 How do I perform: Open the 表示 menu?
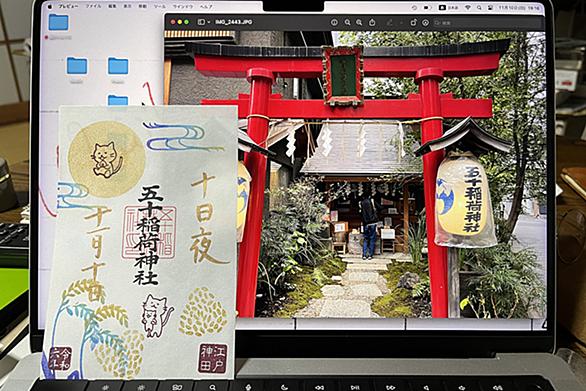pyautogui.click(x=127, y=6)
